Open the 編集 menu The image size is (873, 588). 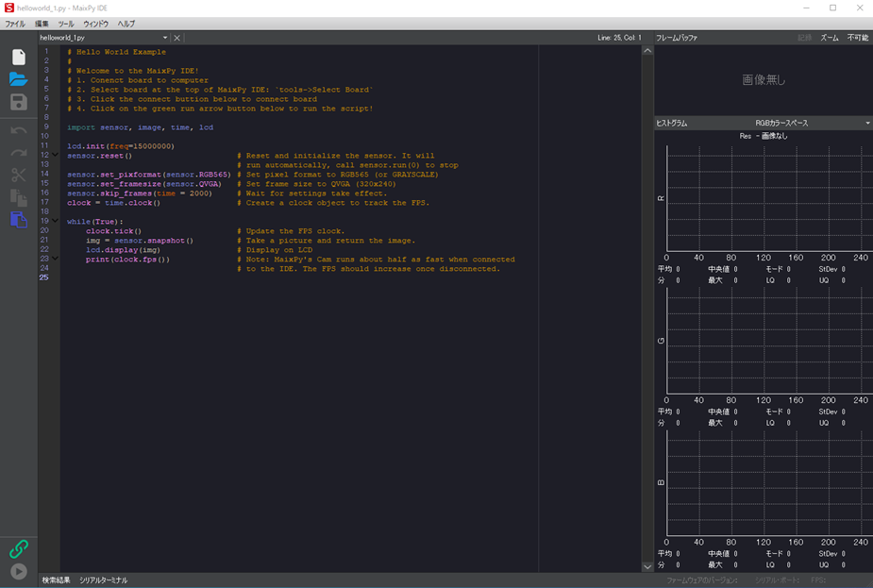click(42, 24)
